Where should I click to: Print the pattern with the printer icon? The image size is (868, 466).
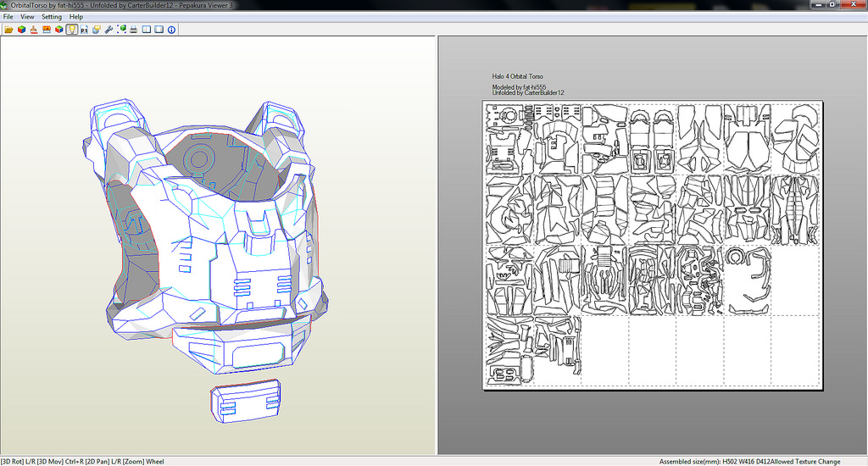tap(133, 30)
